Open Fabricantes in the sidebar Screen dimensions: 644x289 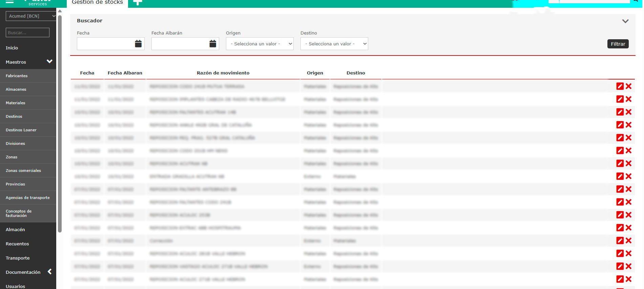pyautogui.click(x=17, y=76)
